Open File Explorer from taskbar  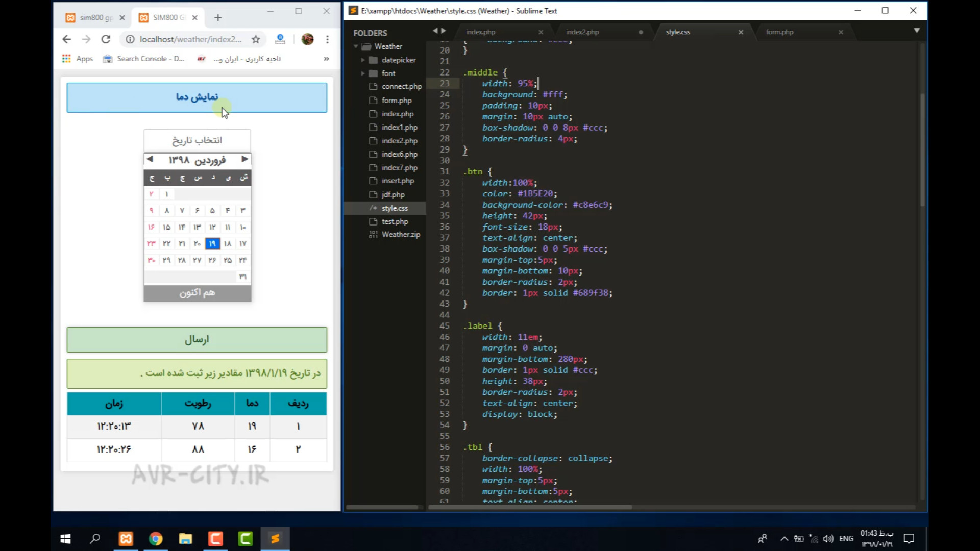pyautogui.click(x=185, y=539)
